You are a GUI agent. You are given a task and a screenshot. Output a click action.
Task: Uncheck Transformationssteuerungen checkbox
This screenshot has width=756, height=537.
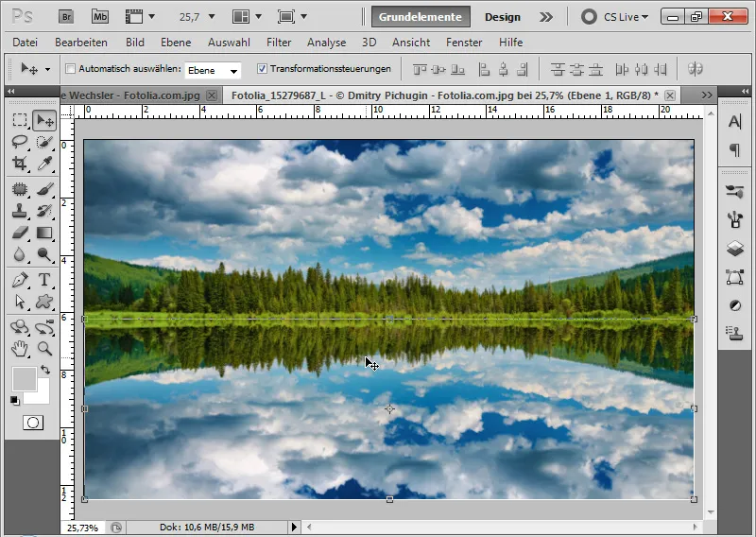coord(262,69)
